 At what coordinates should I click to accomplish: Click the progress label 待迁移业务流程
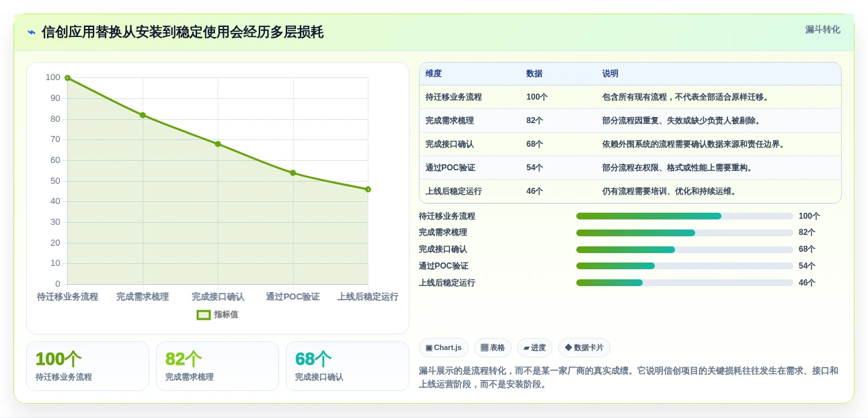point(447,216)
